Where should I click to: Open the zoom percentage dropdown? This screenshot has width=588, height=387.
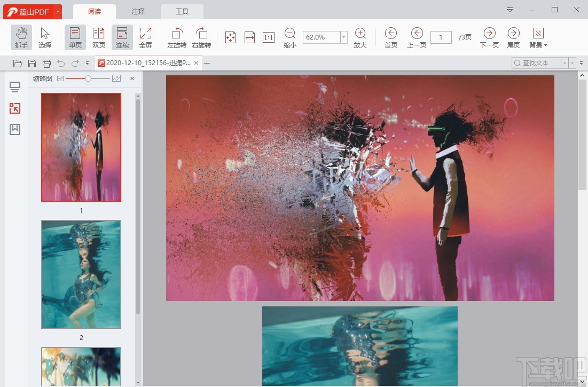(343, 37)
